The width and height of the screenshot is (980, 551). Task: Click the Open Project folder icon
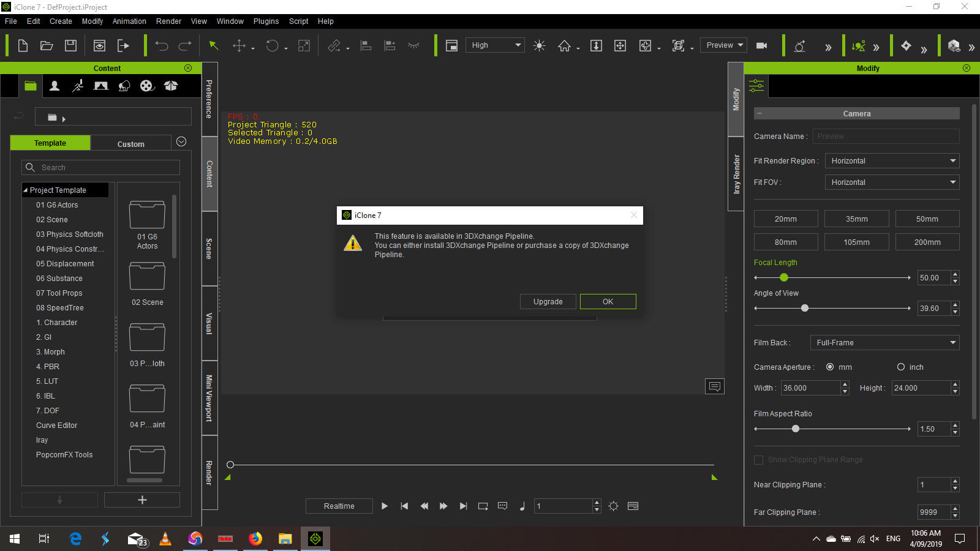[47, 46]
